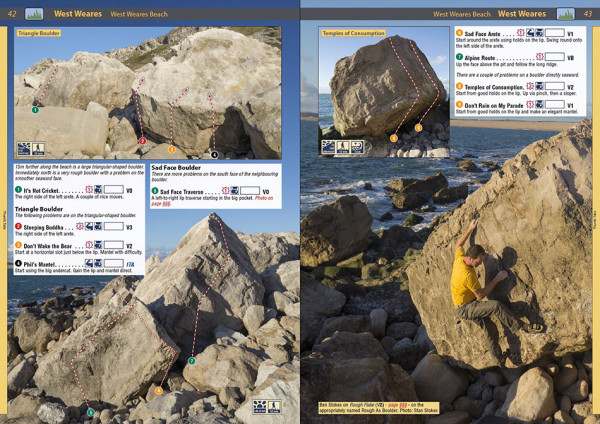The image size is (600, 424).
Task: Click red marker 2 in the Triangle Boulder photo
Action: 142,141
